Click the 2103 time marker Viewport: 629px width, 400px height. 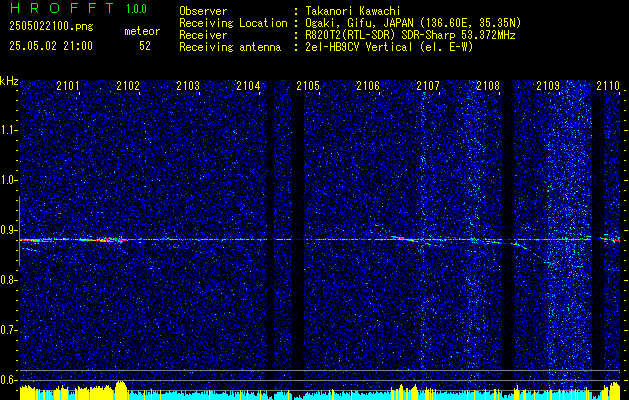click(x=188, y=85)
